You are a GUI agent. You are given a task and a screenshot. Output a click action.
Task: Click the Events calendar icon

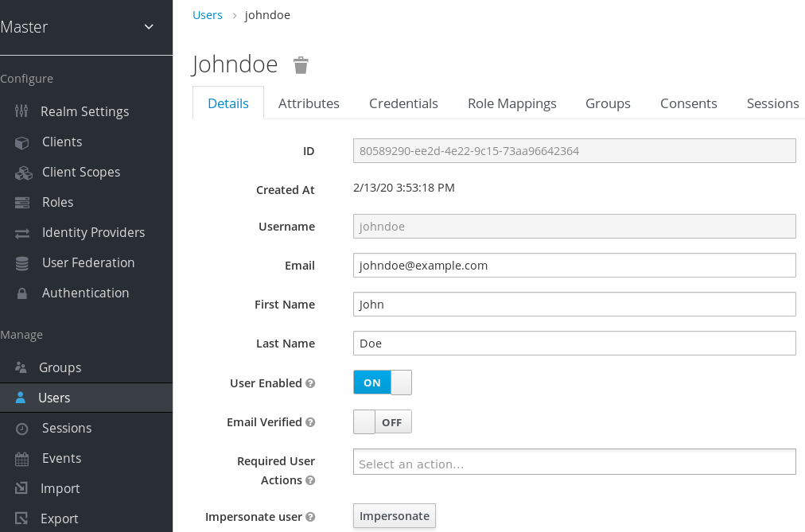pyautogui.click(x=22, y=459)
